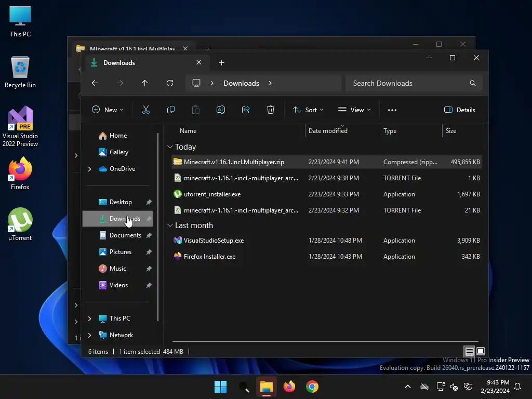
Task: Go up one folder level
Action: point(145,83)
